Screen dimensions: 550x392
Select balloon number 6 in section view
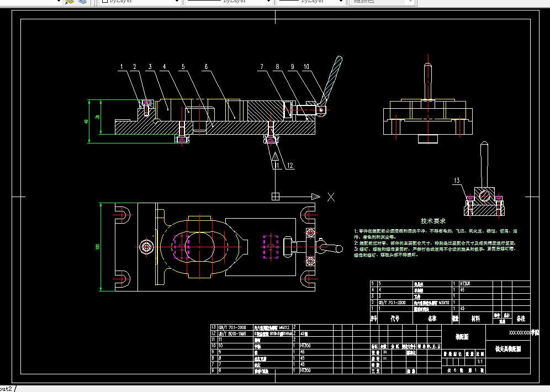point(207,67)
